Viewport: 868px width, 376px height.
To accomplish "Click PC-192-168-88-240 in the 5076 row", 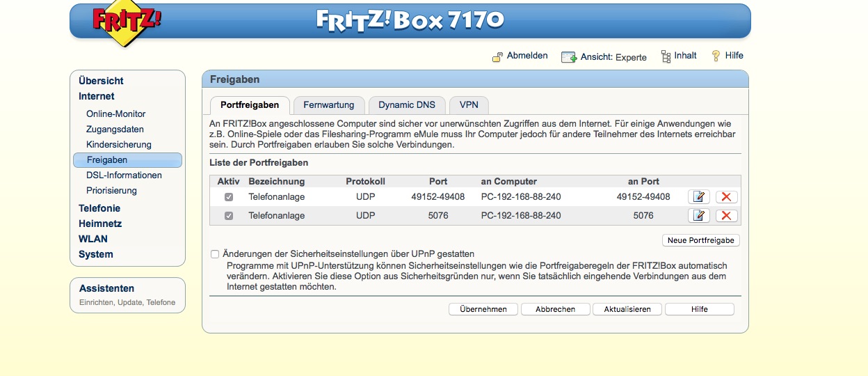I will pos(521,216).
